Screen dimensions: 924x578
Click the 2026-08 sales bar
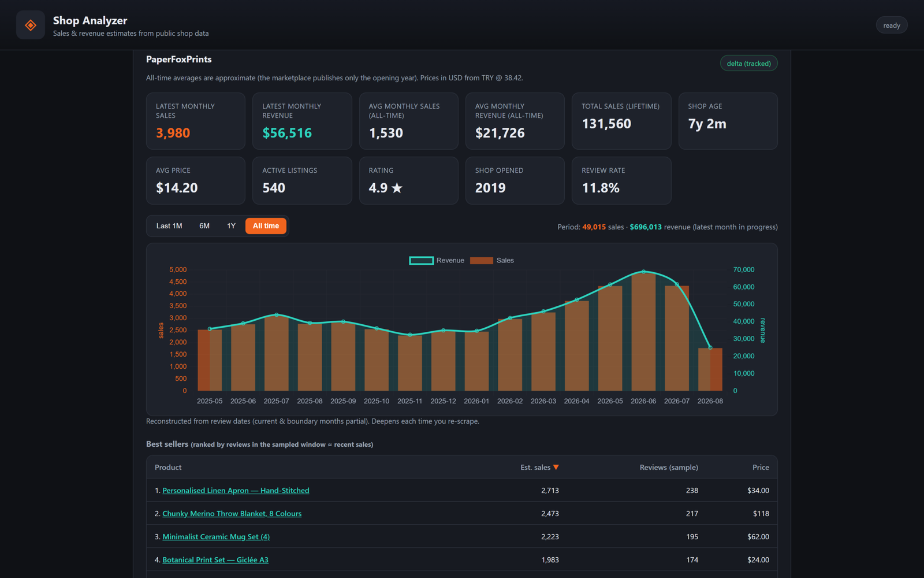[710, 369]
